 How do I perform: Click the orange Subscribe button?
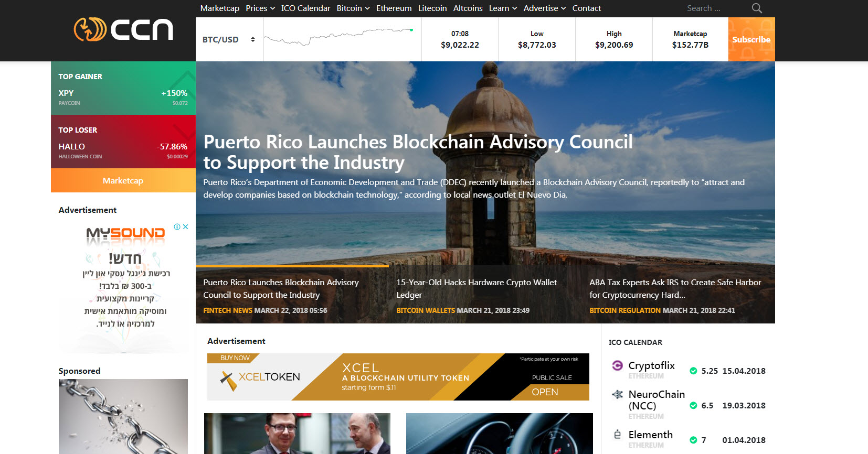point(751,39)
